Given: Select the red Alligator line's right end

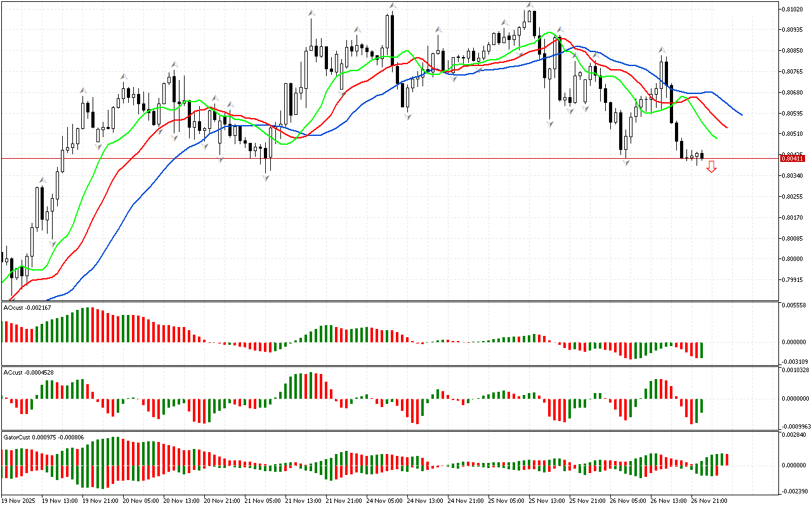Looking at the screenshot, I should 726,127.
